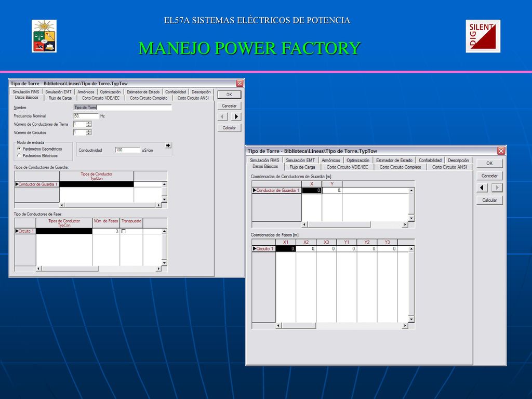This screenshot has width=532, height=399.
Task: Click OK in the left dialog
Action: (229, 95)
